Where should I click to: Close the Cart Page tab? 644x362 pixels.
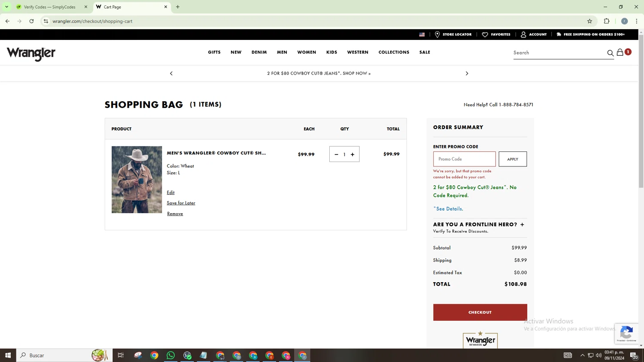point(166,7)
